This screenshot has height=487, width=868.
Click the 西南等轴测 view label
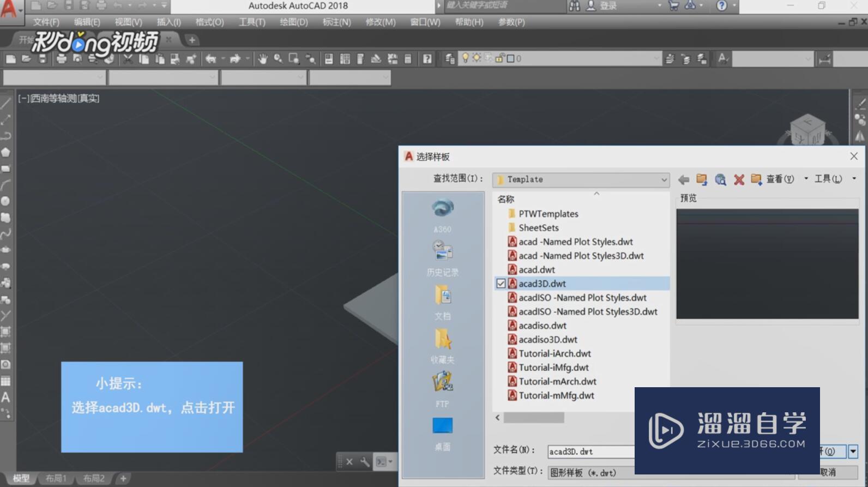pyautogui.click(x=53, y=99)
